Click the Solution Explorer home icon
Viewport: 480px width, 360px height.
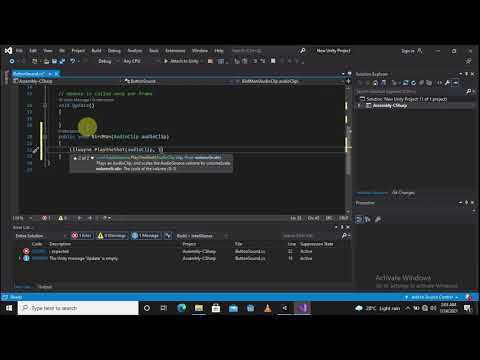pyautogui.click(x=376, y=83)
